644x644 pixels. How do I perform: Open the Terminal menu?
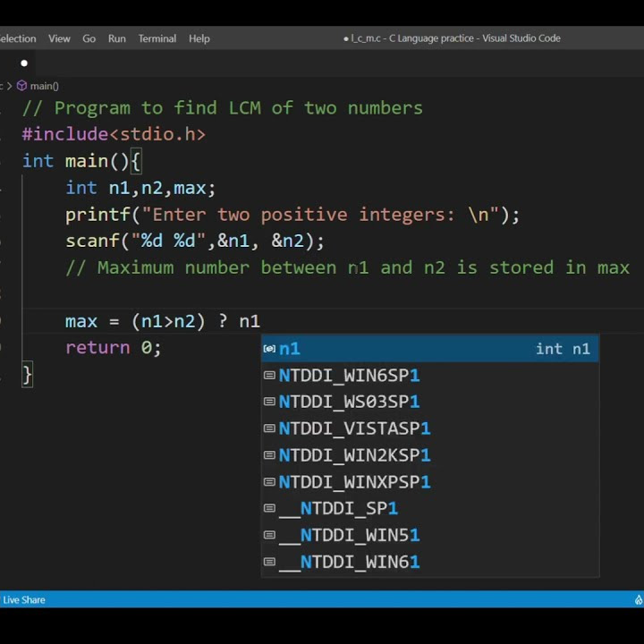[x=157, y=38]
